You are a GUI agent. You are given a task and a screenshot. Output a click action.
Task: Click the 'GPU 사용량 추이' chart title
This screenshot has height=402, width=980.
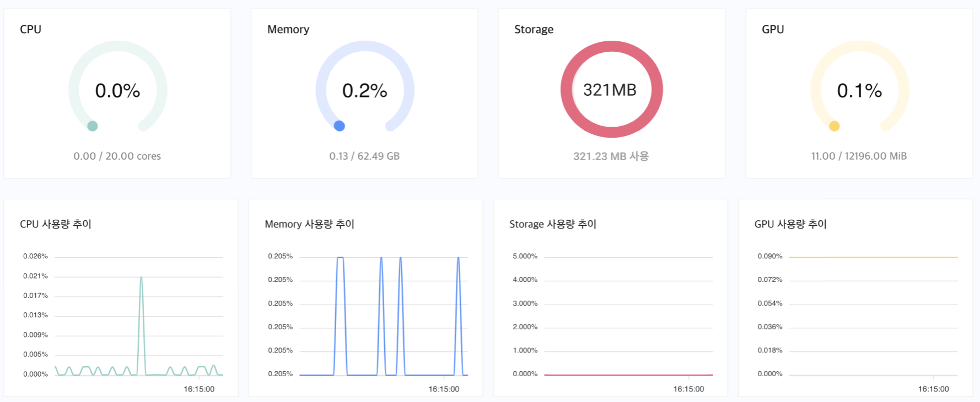pyautogui.click(x=790, y=224)
